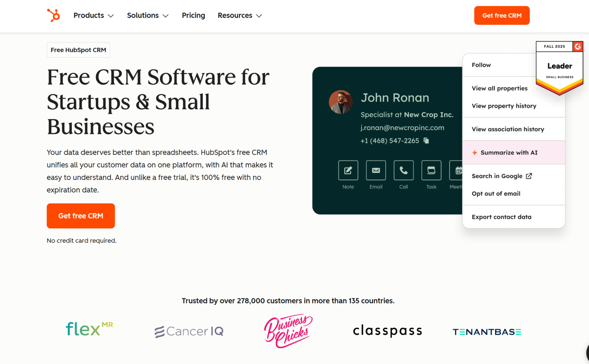Select Opt out of email
The image size is (589, 364).
[496, 193]
